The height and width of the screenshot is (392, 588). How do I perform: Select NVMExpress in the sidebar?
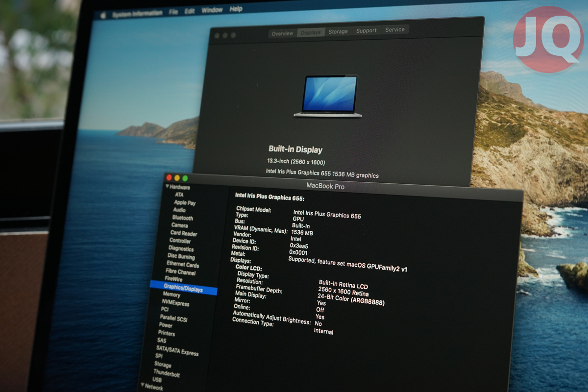(175, 303)
